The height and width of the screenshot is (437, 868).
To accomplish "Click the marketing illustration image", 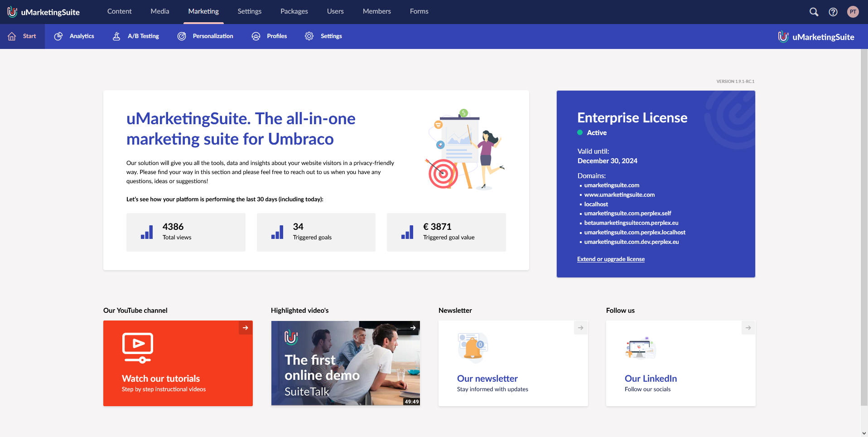I will (x=464, y=150).
